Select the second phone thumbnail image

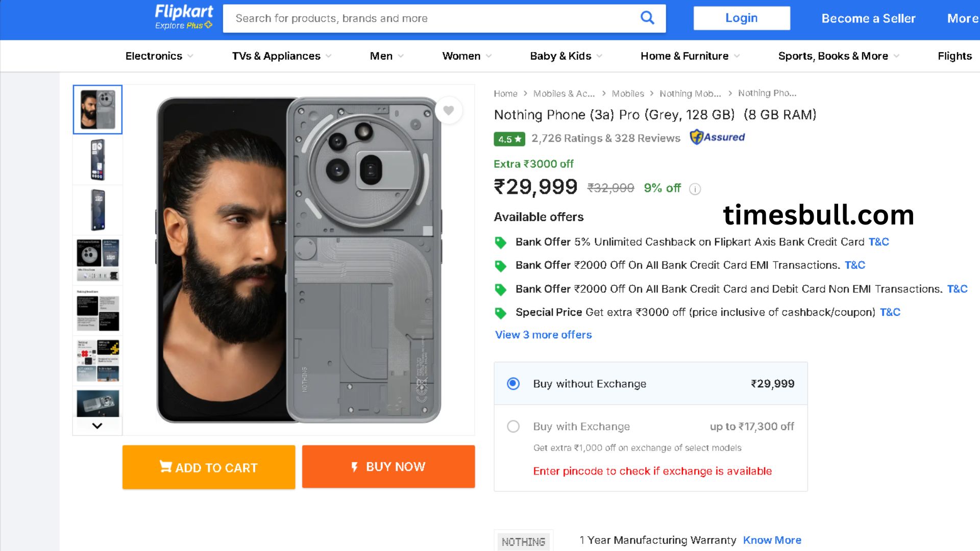(x=97, y=160)
